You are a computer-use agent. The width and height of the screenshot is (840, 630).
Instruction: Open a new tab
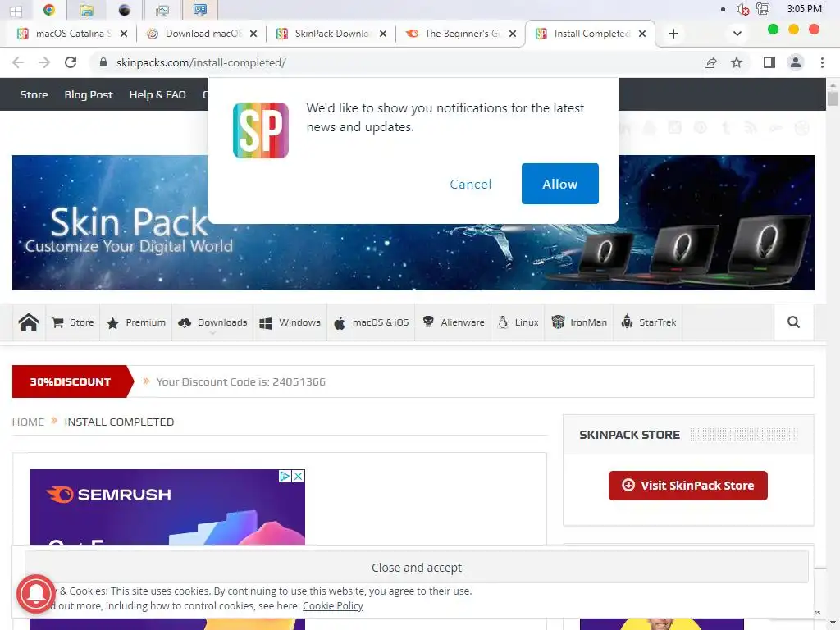click(673, 34)
